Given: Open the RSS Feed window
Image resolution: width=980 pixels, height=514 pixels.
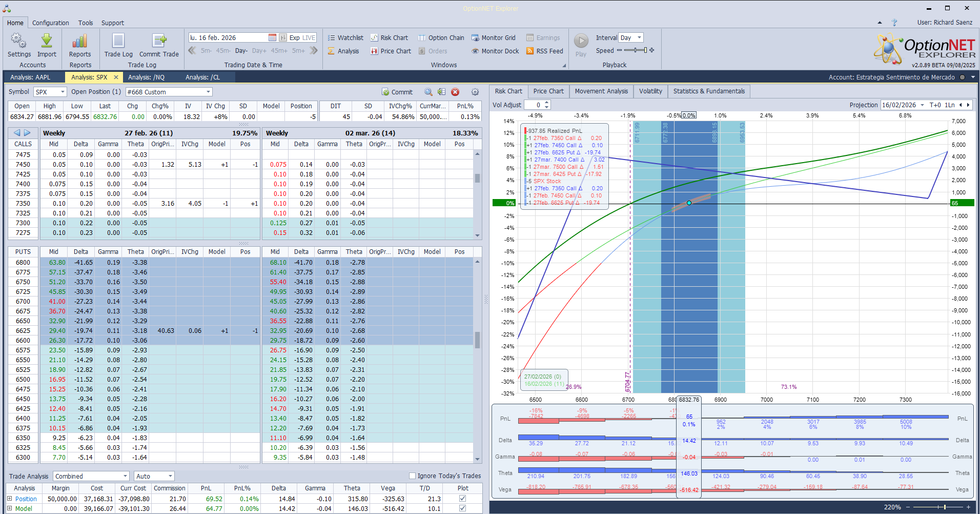Looking at the screenshot, I should (x=545, y=51).
